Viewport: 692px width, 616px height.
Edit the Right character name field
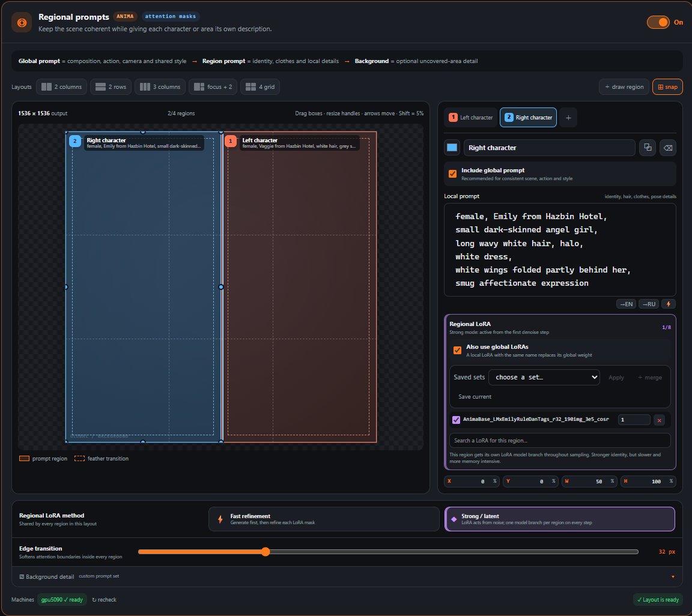coord(550,148)
